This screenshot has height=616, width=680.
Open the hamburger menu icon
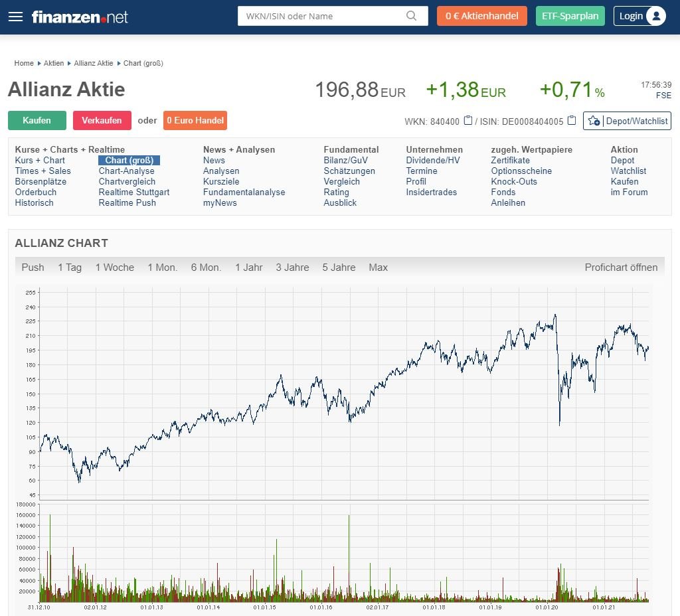click(16, 17)
